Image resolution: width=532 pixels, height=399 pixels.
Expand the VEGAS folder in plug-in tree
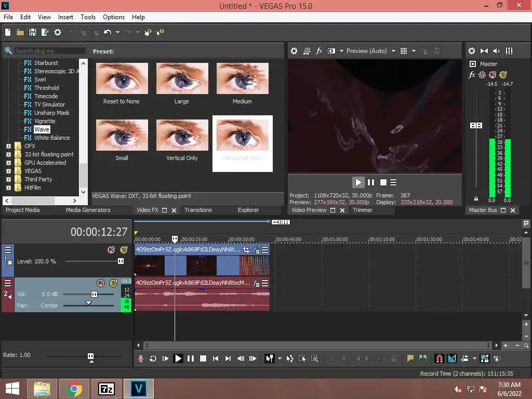pyautogui.click(x=8, y=171)
